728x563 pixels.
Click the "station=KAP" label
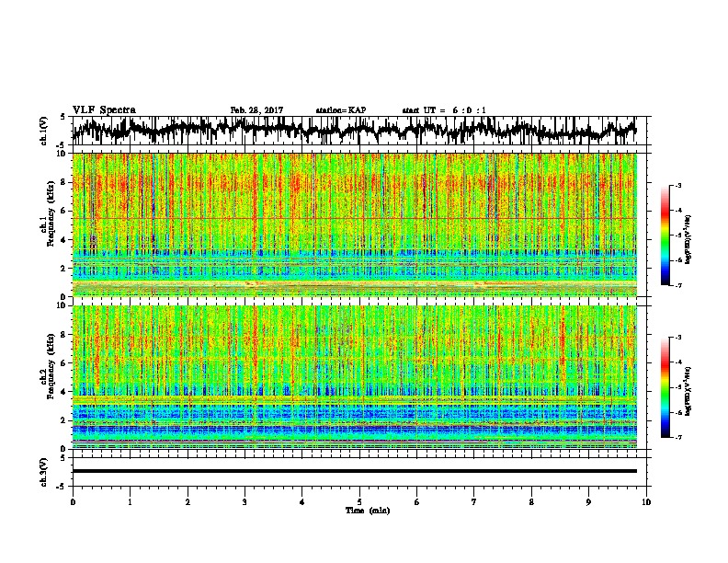(341, 110)
